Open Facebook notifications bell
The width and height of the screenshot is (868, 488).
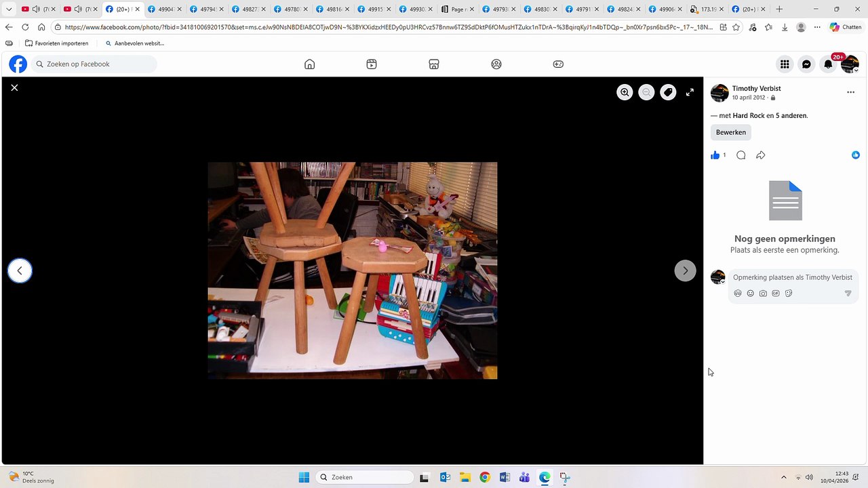828,64
